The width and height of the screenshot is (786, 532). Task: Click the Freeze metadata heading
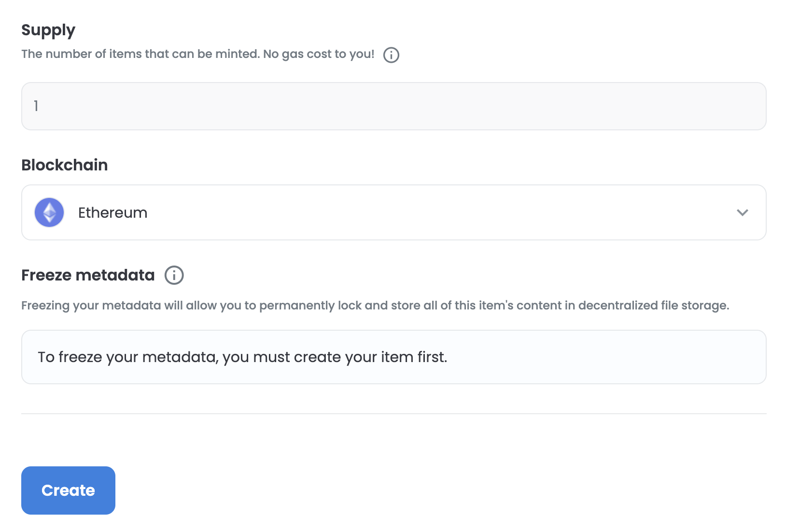point(88,275)
